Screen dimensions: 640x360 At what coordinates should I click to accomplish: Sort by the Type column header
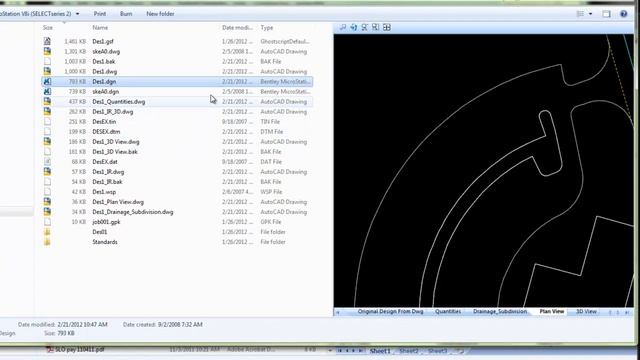pos(267,28)
